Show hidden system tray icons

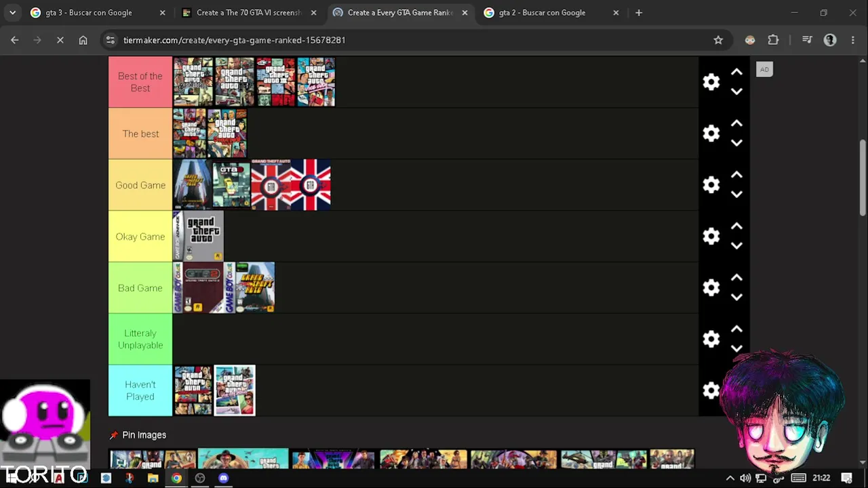730,479
